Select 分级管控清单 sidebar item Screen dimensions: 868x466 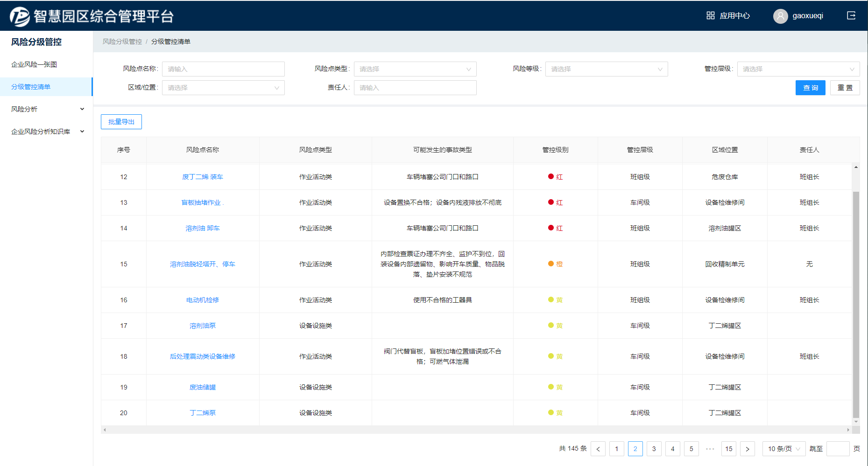tap(31, 87)
